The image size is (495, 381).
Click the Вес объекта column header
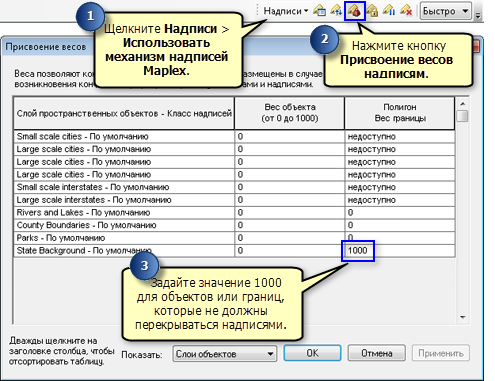coord(289,113)
